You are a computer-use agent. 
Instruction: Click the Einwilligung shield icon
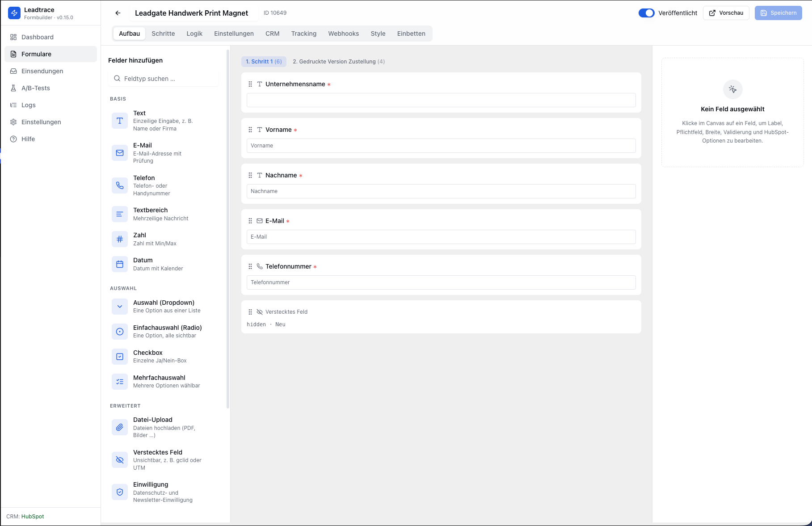120,492
